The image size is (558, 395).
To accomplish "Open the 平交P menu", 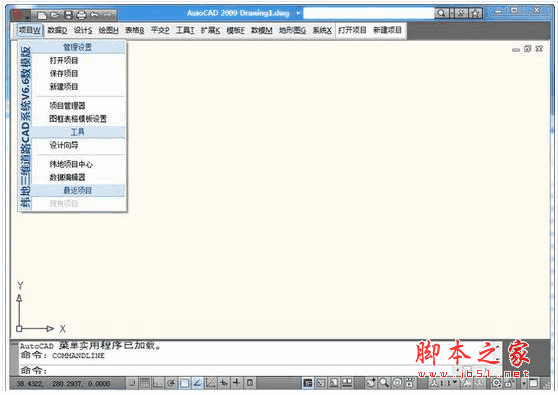I will pos(160,30).
